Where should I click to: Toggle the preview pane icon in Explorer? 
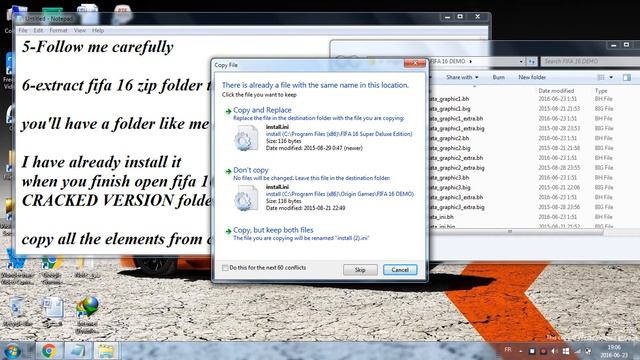pyautogui.click(x=627, y=78)
